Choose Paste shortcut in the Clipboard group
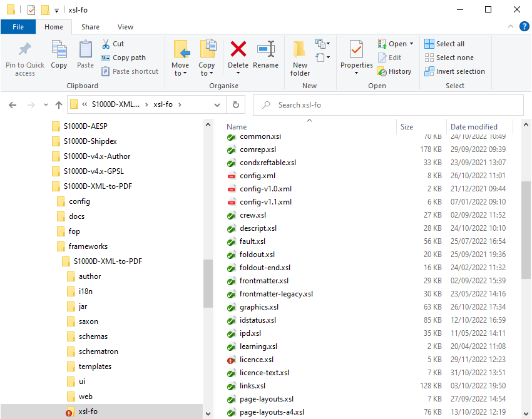Viewport: 532px width, 419px height. click(x=130, y=71)
